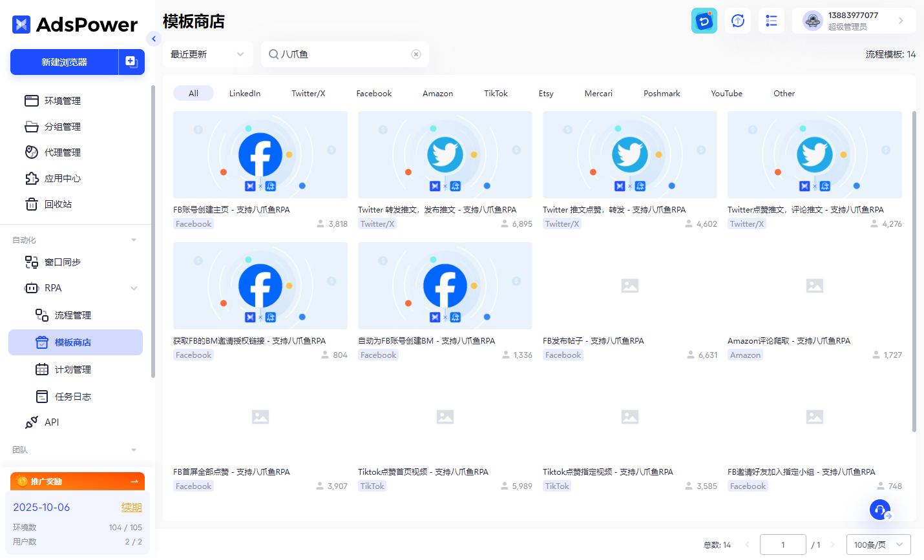This screenshot has width=924, height=560.
Task: Open the API section
Action: tap(52, 422)
